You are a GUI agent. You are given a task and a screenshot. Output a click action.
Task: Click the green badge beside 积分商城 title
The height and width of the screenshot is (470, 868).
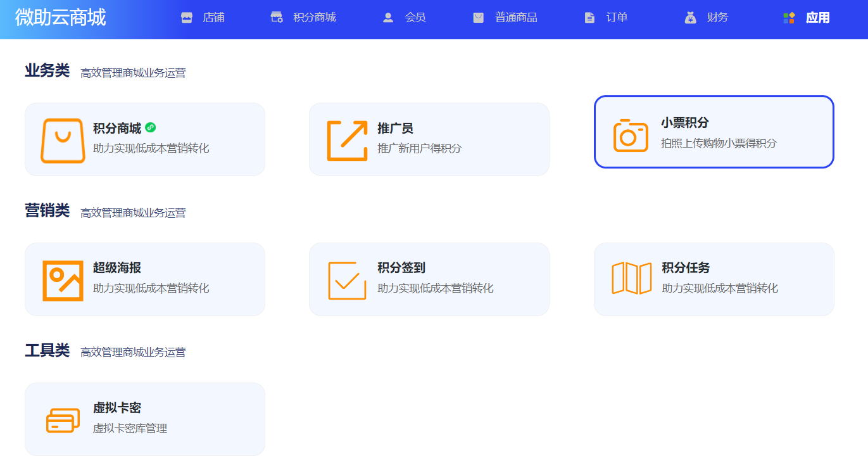(150, 127)
